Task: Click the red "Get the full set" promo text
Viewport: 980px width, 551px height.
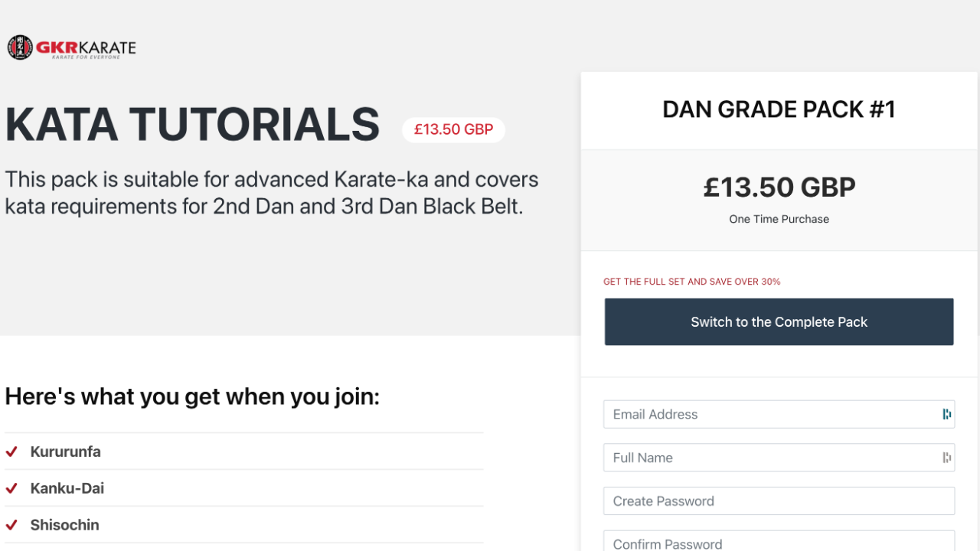Action: coord(691,282)
